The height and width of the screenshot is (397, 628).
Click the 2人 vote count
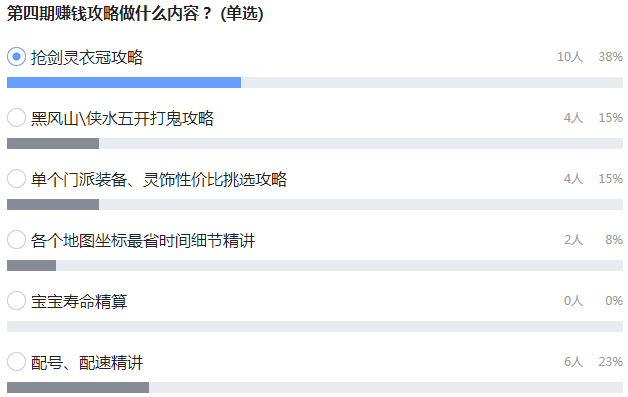point(574,240)
